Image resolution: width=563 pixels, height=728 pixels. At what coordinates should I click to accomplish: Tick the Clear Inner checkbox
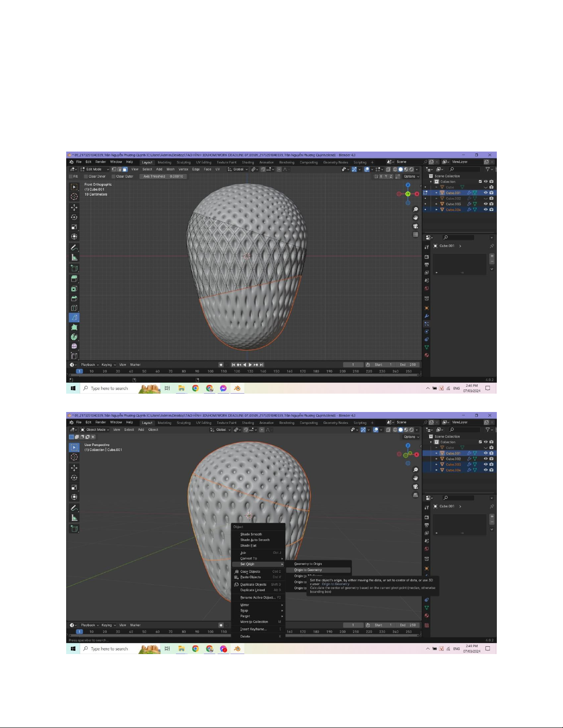[86, 176]
